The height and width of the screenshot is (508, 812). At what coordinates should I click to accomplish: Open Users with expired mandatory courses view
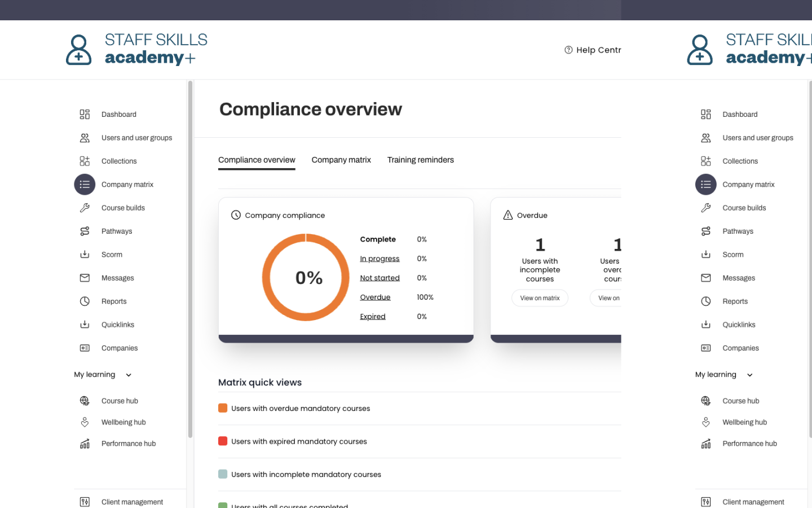pos(299,441)
